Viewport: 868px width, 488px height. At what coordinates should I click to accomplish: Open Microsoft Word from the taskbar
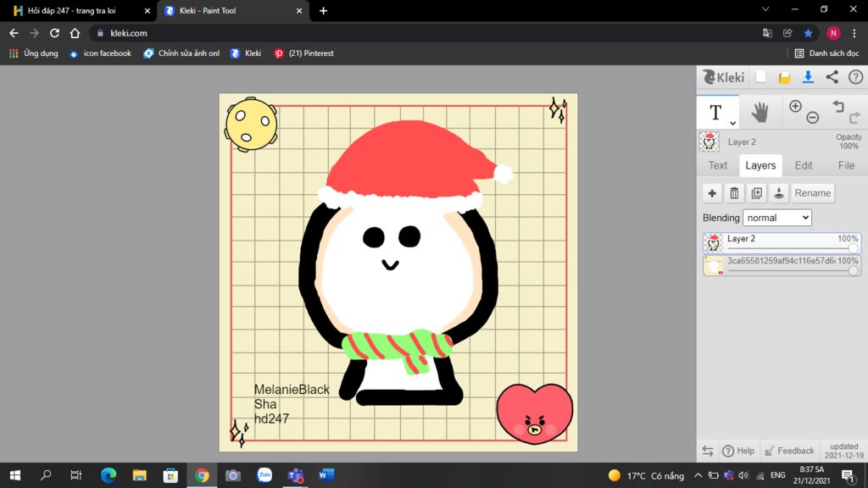pyautogui.click(x=326, y=475)
